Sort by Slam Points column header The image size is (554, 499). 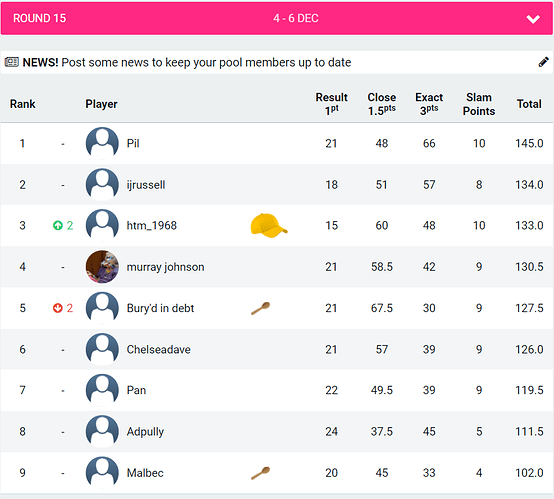479,104
